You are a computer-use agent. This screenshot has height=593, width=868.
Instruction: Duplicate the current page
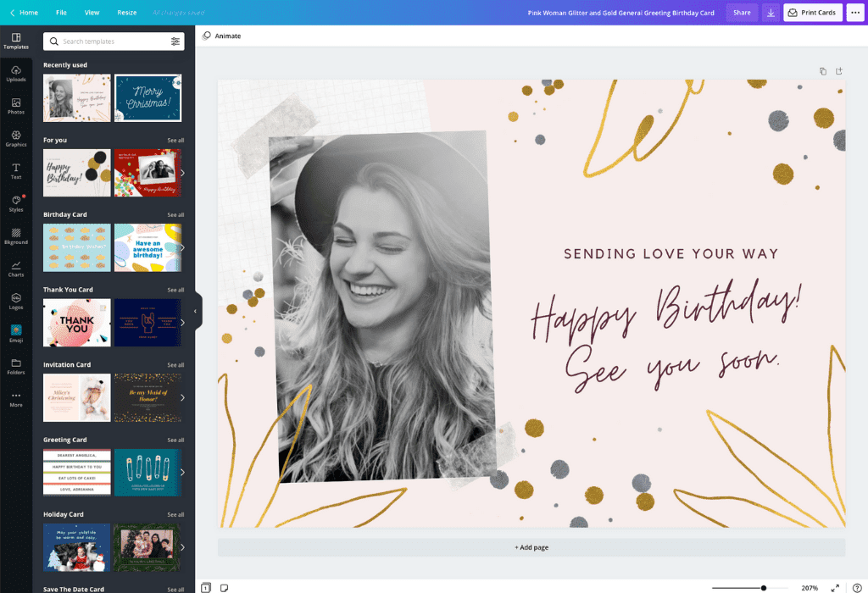[821, 71]
